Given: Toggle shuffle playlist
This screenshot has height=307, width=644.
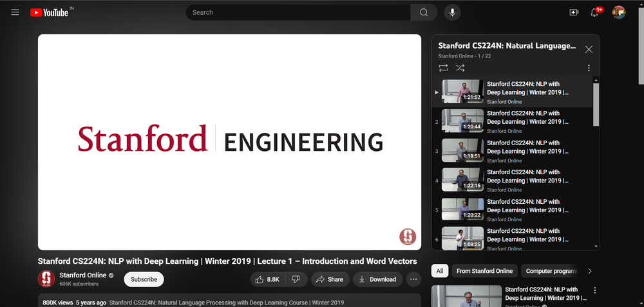Looking at the screenshot, I should (x=460, y=68).
